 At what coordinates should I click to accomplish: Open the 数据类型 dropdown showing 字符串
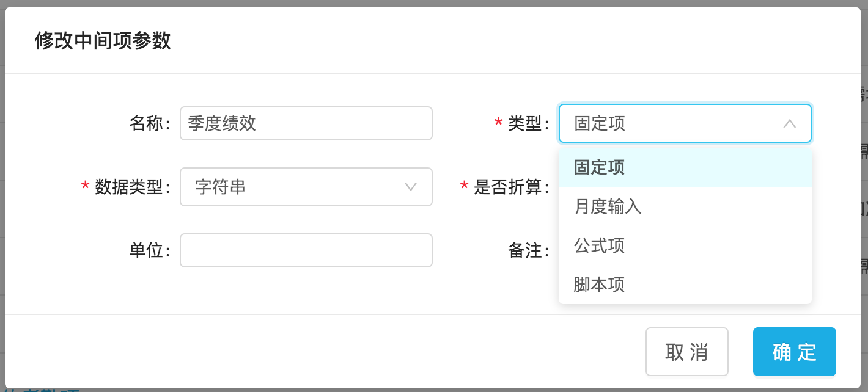(306, 187)
